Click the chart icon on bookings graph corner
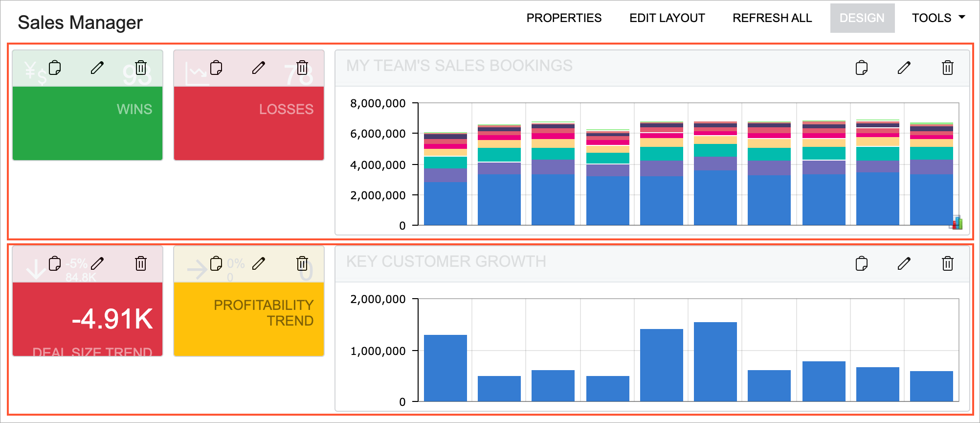 tap(956, 223)
